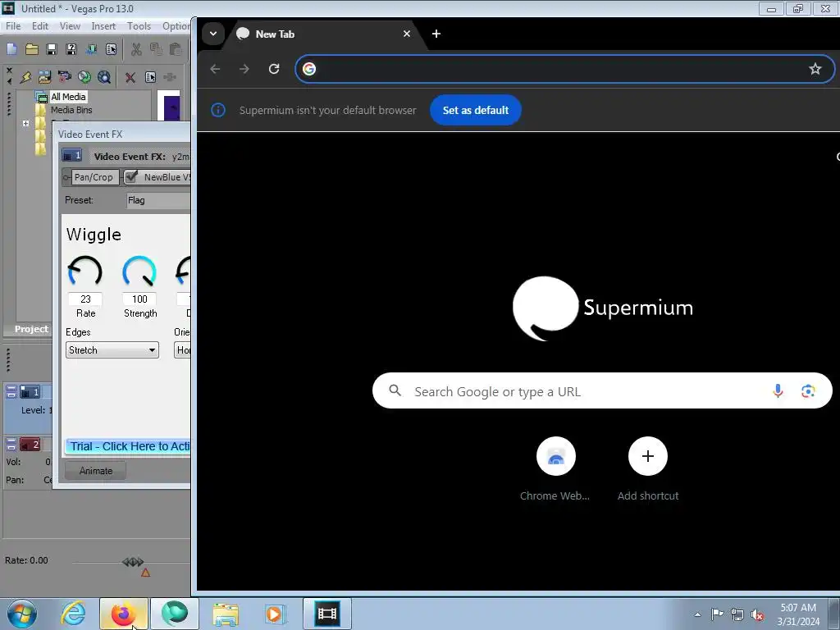Click the Rate value field showing 23
Viewport: 840px width, 630px height.
click(85, 299)
